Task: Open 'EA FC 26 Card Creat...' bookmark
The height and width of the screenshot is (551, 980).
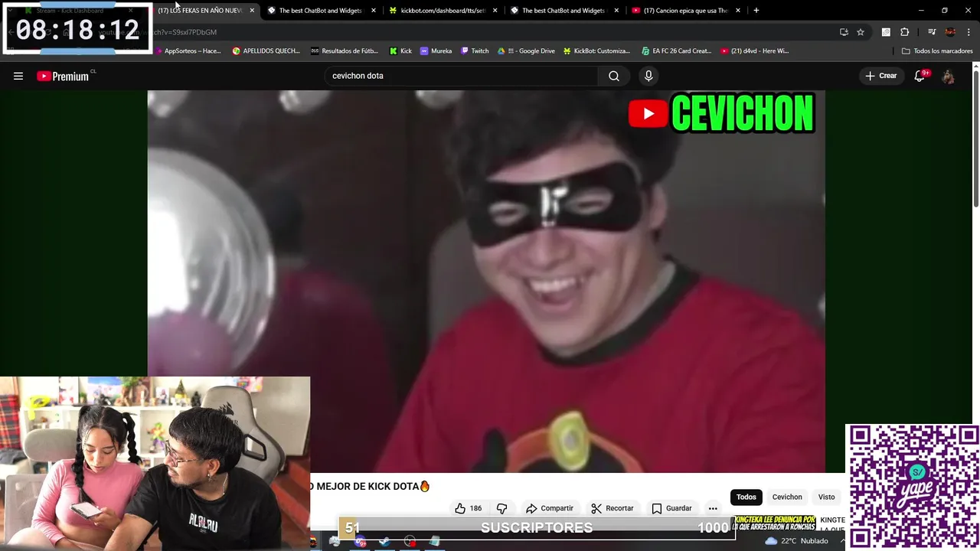Action: pos(676,51)
